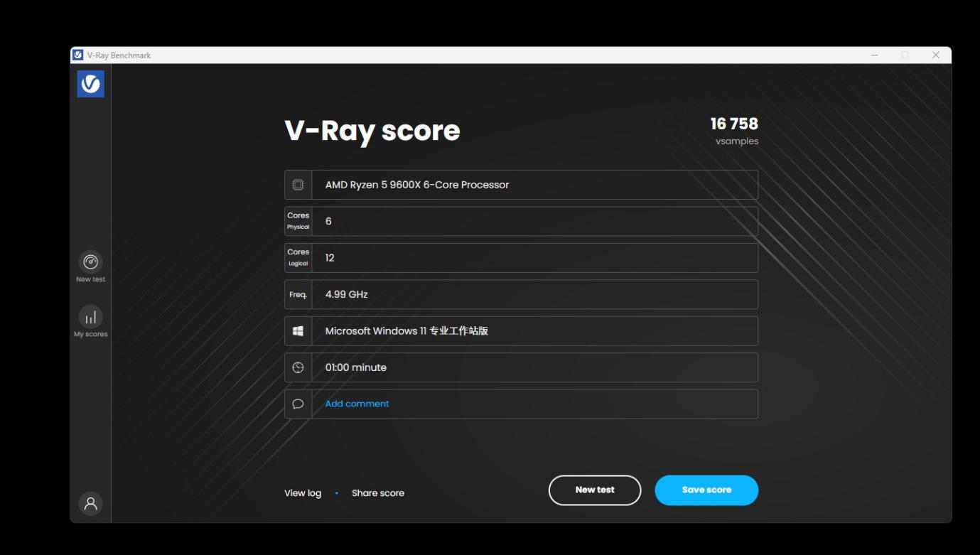Screen dimensions: 980x555
Task: Select logical cores value 12
Action: pyautogui.click(x=330, y=258)
